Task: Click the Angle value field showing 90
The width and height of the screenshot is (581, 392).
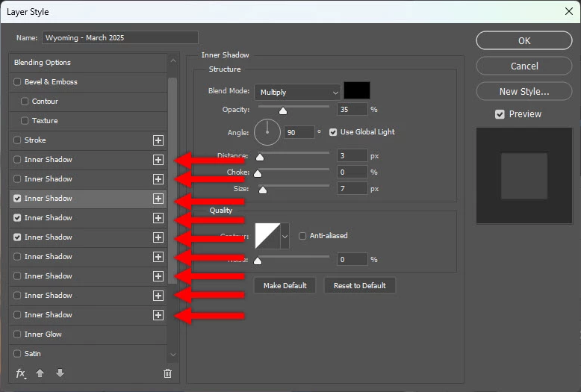Action: coord(299,132)
